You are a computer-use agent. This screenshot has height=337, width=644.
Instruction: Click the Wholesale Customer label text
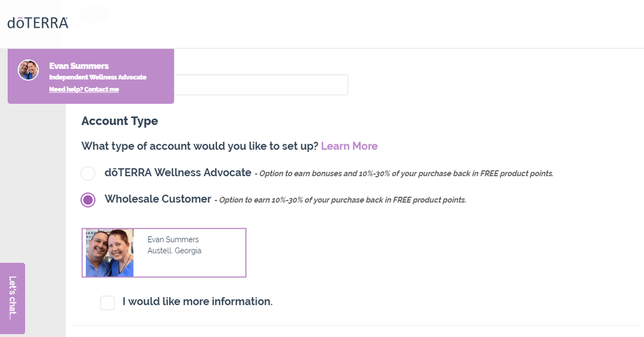tap(158, 199)
